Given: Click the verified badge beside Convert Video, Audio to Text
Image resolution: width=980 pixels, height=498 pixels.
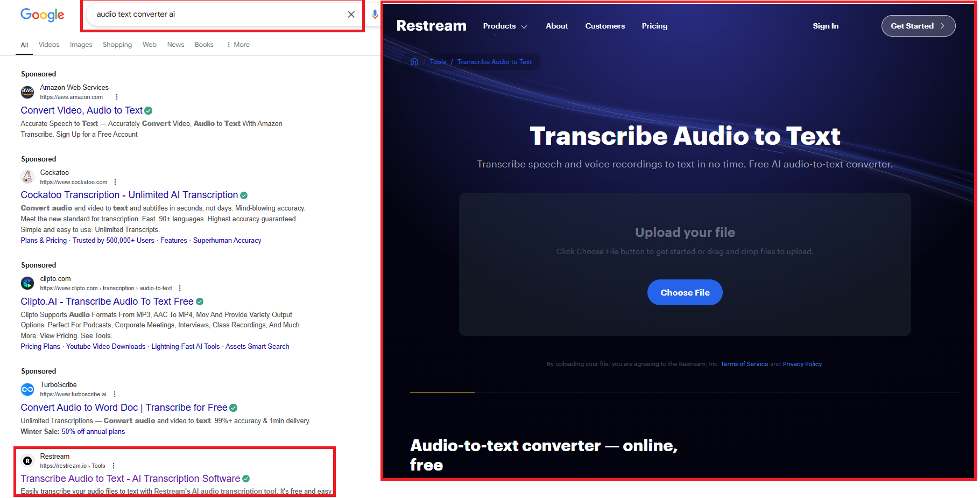Looking at the screenshot, I should coord(149,110).
